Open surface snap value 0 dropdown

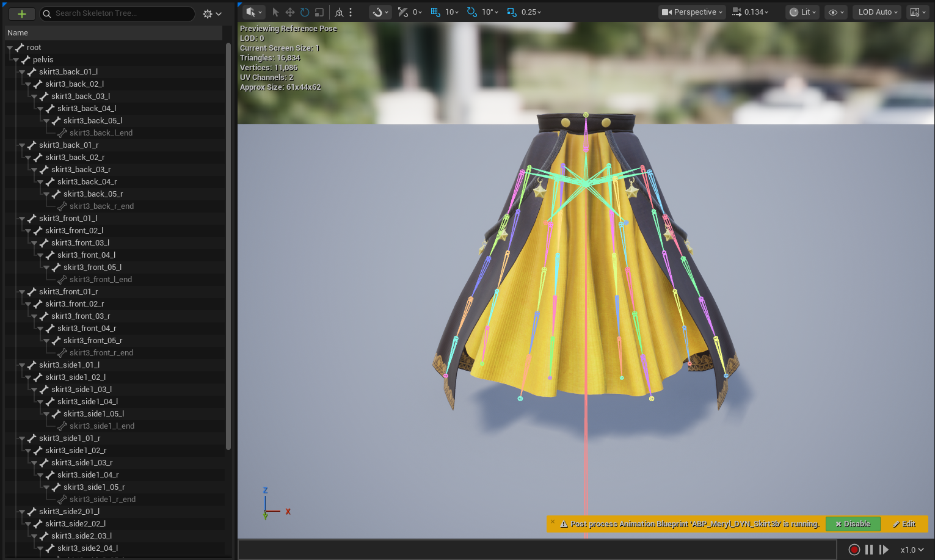[x=417, y=12]
